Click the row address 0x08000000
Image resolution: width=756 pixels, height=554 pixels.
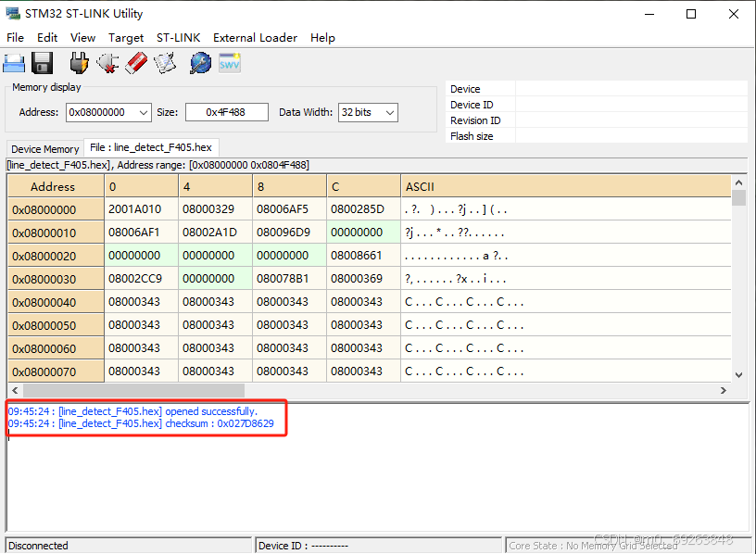(x=56, y=209)
